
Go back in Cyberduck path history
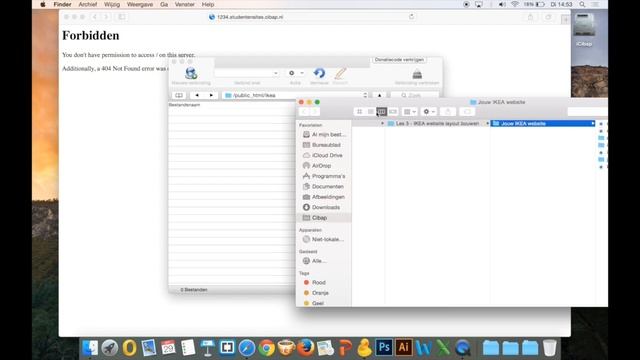pyautogui.click(x=197, y=95)
